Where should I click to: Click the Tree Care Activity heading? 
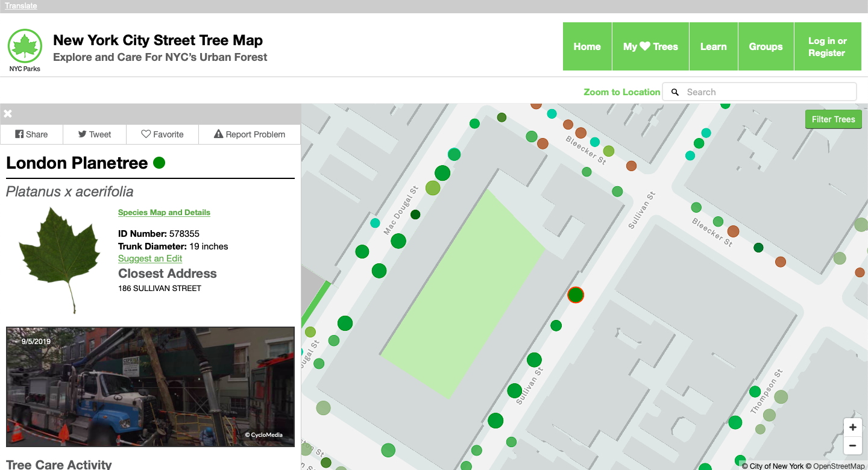click(x=59, y=464)
